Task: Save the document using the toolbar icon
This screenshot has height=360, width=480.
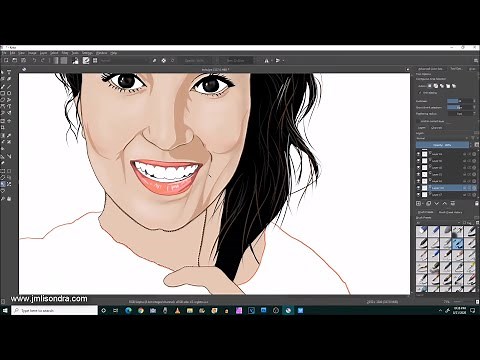Action: click(23, 60)
